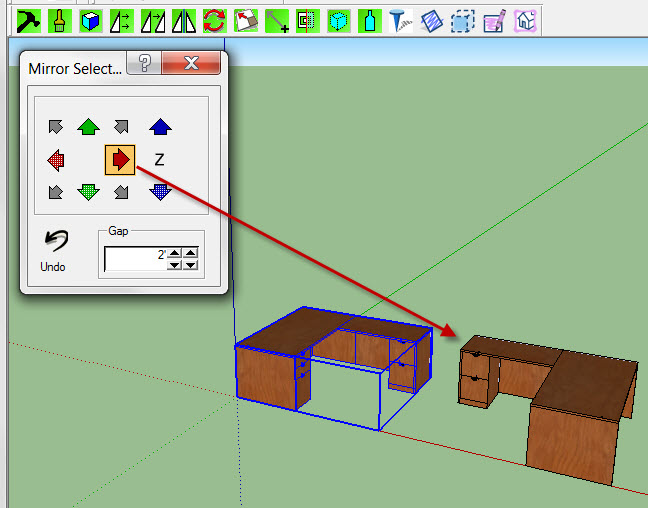Select the paintbrush tool icon
This screenshot has height=508, width=648.
pos(59,19)
